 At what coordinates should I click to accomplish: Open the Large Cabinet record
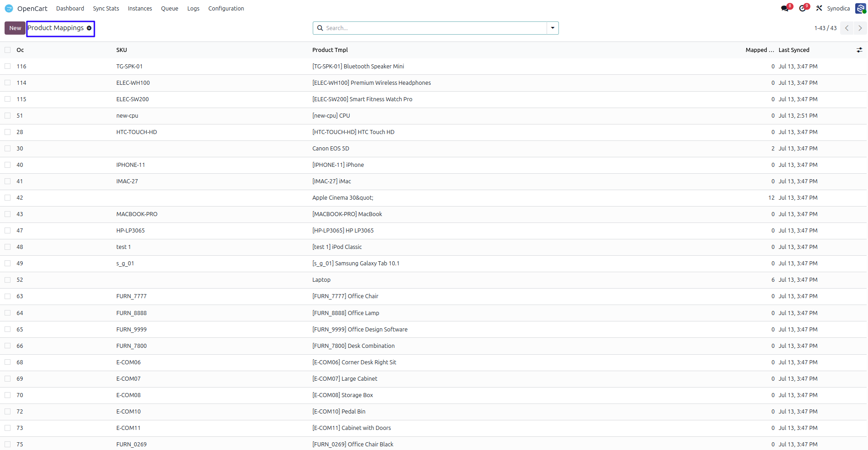coord(345,379)
